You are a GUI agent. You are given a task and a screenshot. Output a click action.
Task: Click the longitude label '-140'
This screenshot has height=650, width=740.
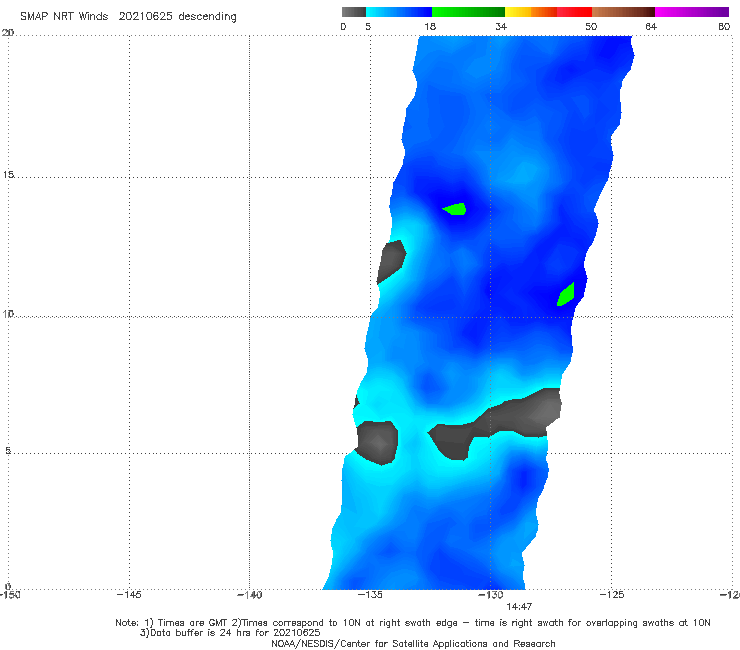[x=249, y=595]
